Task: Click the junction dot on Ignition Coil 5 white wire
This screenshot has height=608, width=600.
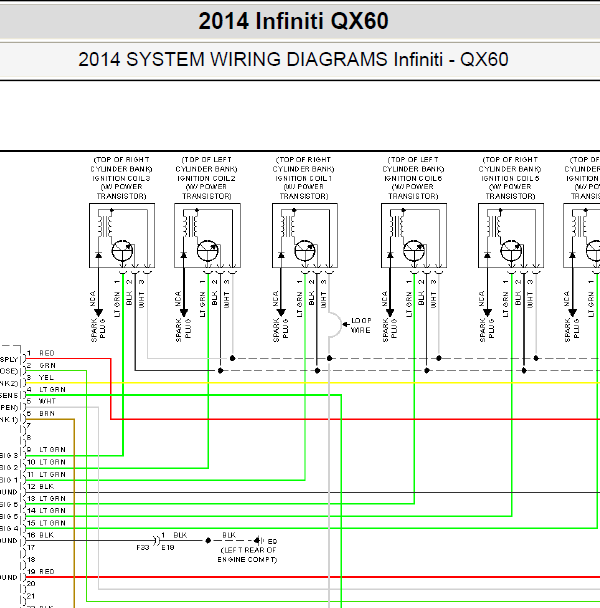Action: pos(536,358)
